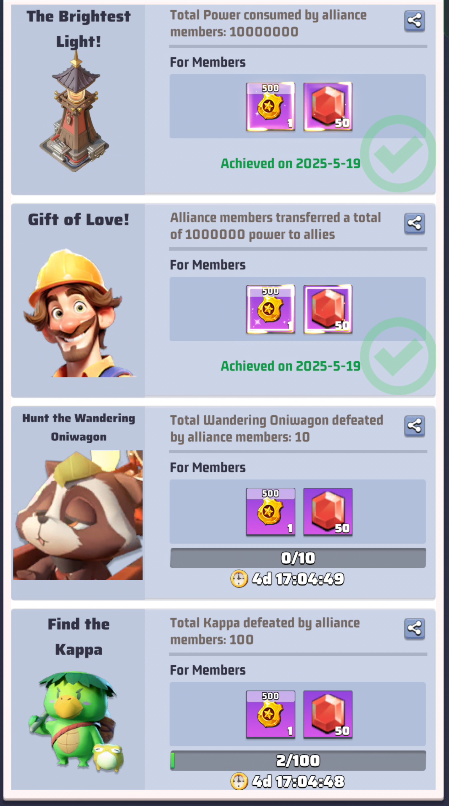Screen dimensions: 449x806
Task: Tap the gold badge reward in Brightest Light
Action: (x=271, y=106)
